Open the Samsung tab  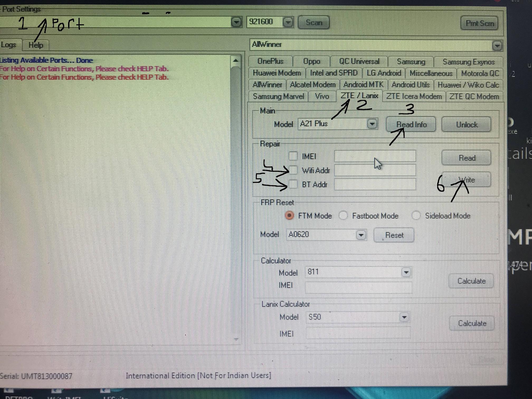tap(411, 62)
